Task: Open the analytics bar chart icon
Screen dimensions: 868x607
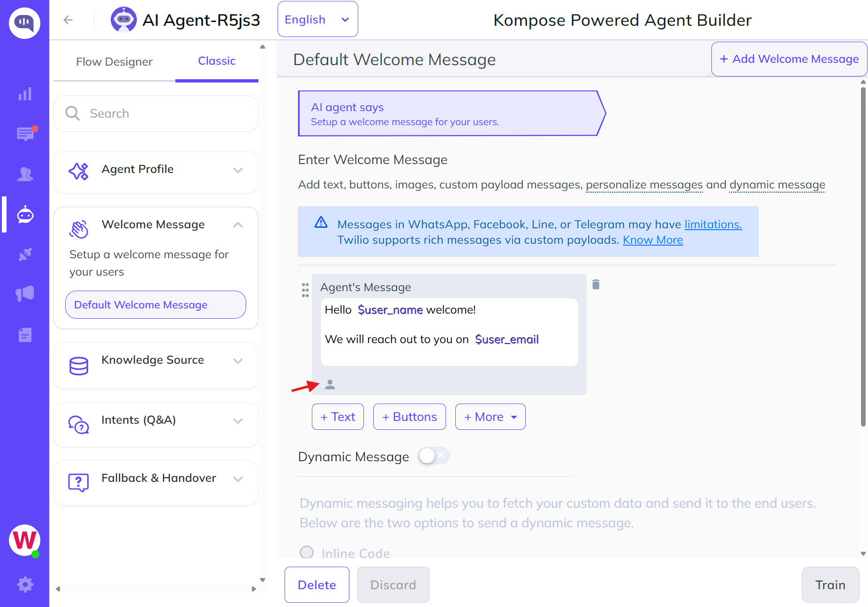Action: click(x=25, y=94)
